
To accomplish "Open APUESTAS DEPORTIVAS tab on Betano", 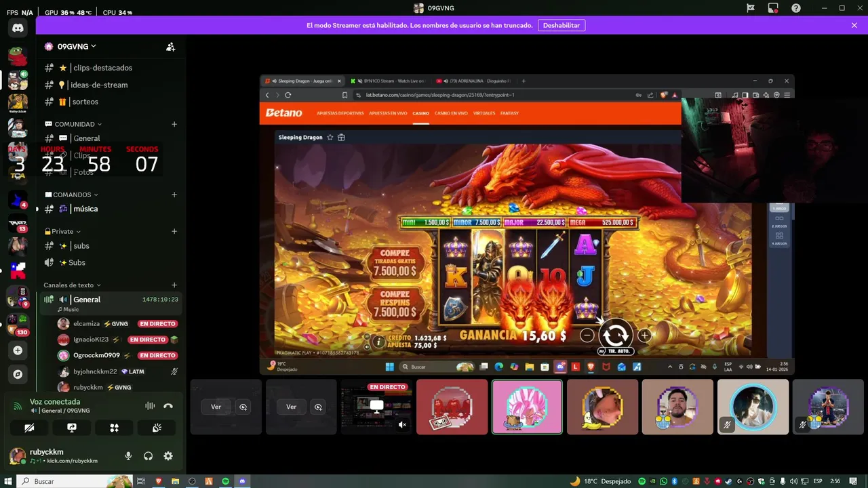I will point(340,113).
